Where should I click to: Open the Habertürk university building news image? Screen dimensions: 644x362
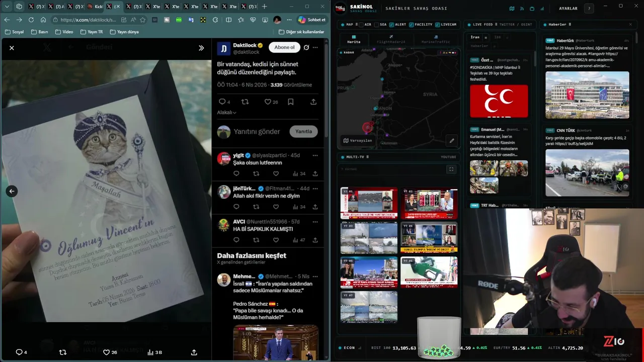[587, 95]
